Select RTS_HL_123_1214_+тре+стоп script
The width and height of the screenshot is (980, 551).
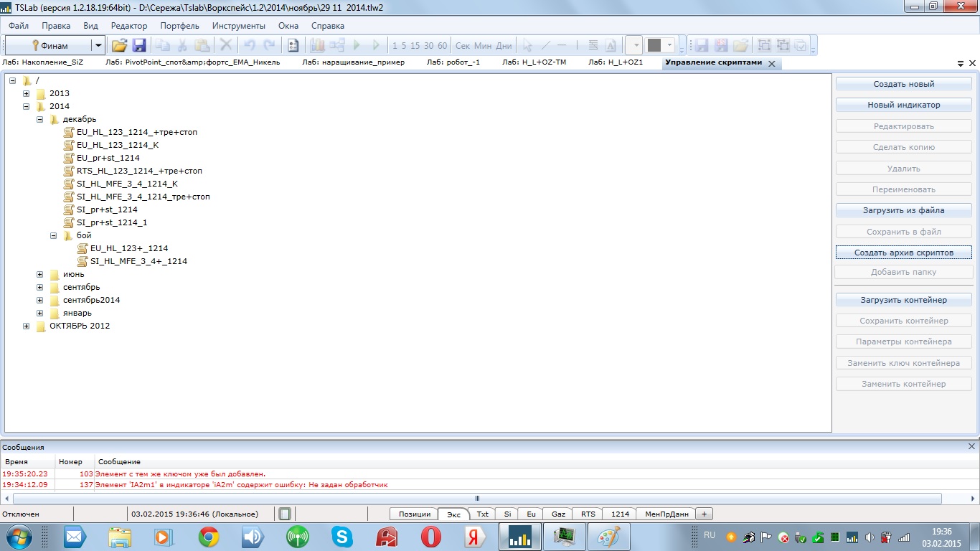click(x=139, y=171)
